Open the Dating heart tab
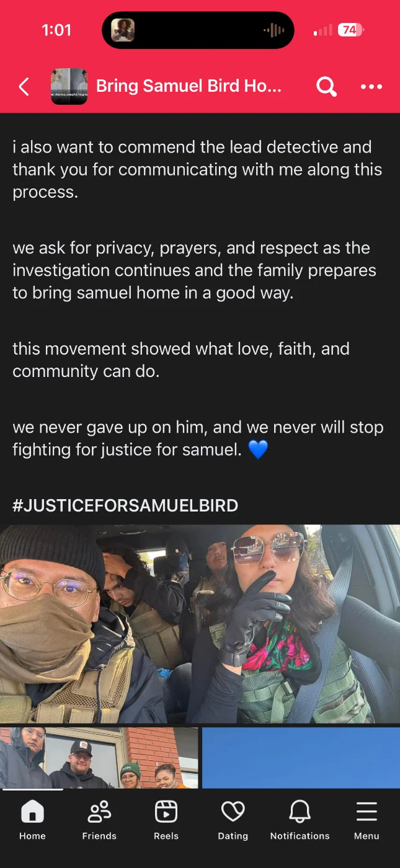This screenshot has height=868, width=400. pyautogui.click(x=233, y=820)
